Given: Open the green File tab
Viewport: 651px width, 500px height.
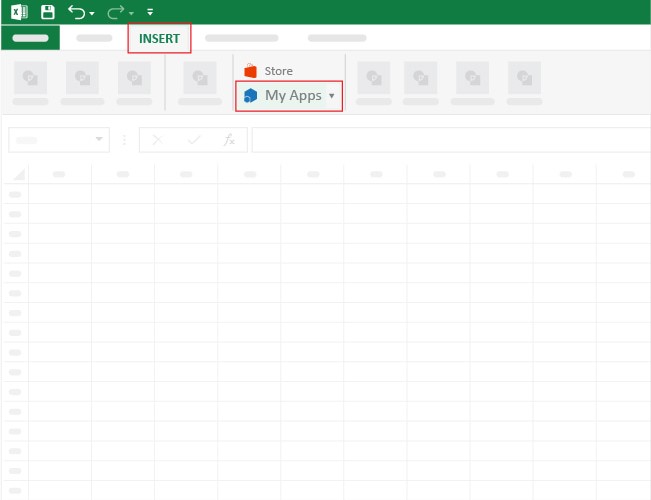Looking at the screenshot, I should point(30,38).
